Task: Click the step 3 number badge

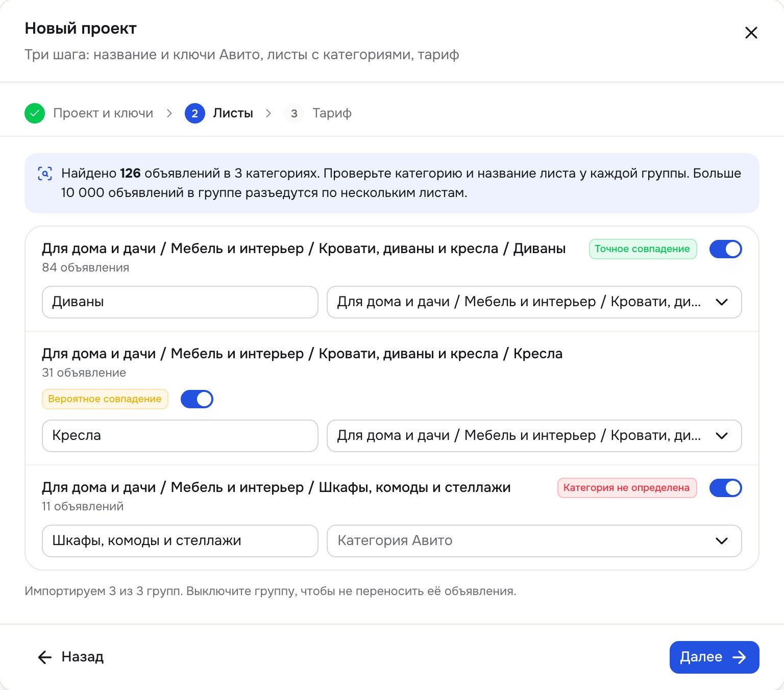Action: (x=294, y=113)
